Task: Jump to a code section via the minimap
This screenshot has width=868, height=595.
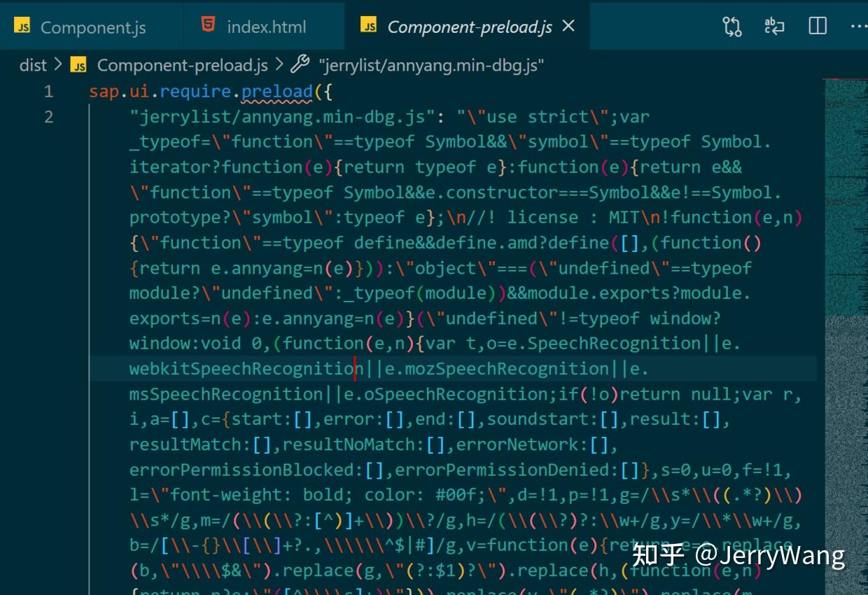Action: pyautogui.click(x=843, y=210)
